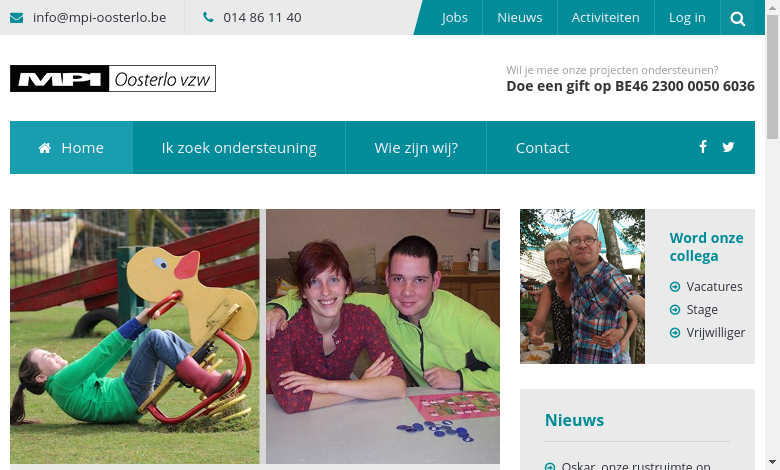The height and width of the screenshot is (470, 780).
Task: Open the Word onze collega heading link
Action: click(706, 247)
